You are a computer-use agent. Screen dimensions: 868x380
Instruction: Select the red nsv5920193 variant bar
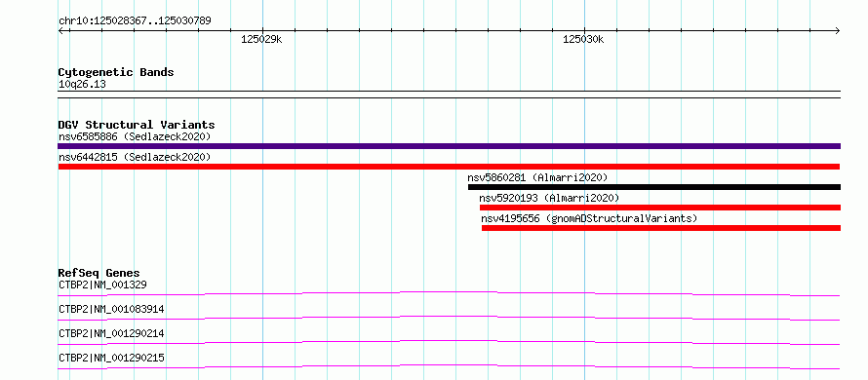click(x=660, y=208)
